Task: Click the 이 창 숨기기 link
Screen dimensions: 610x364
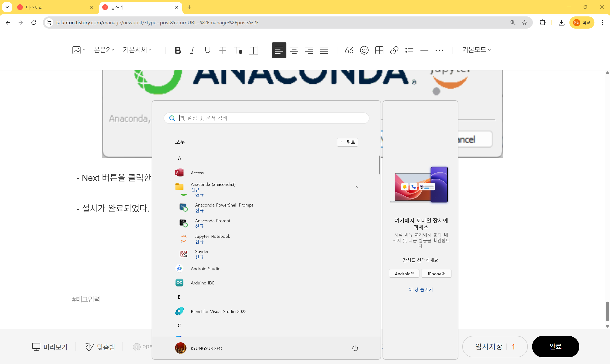Action: tap(420, 289)
